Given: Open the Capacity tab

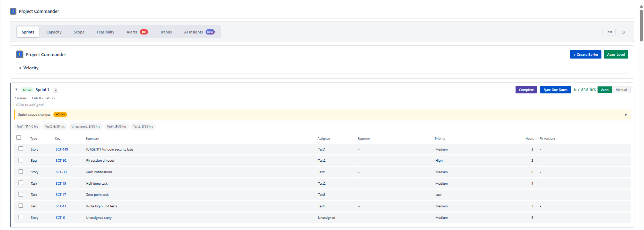Looking at the screenshot, I should click(x=54, y=32).
